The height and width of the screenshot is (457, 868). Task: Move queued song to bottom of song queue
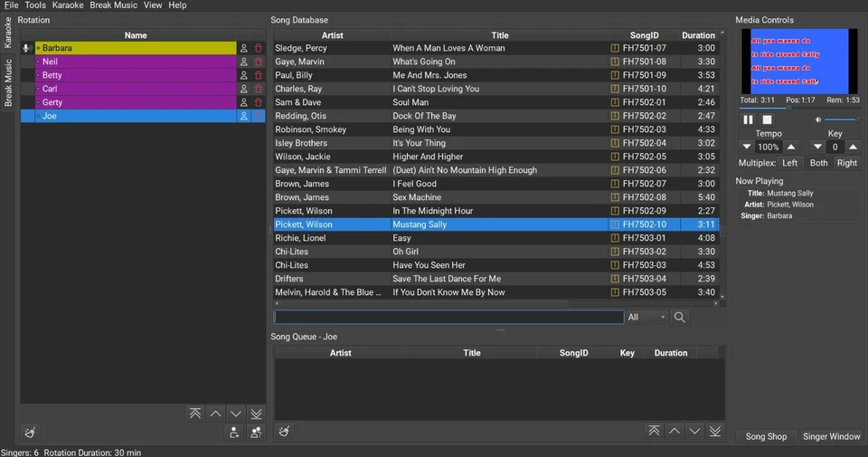click(x=714, y=431)
